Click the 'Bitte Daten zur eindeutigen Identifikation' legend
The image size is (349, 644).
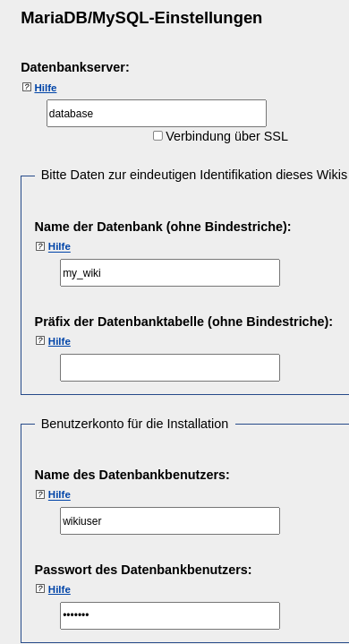coord(195,175)
